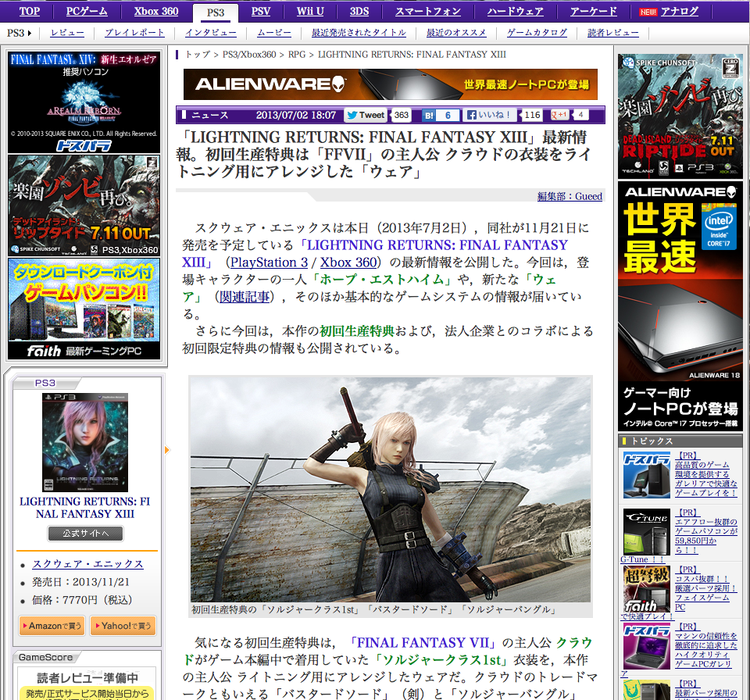This screenshot has height=700, width=750.
Task: Click the Lightning Returns PS3 box art
Action: pos(85,443)
